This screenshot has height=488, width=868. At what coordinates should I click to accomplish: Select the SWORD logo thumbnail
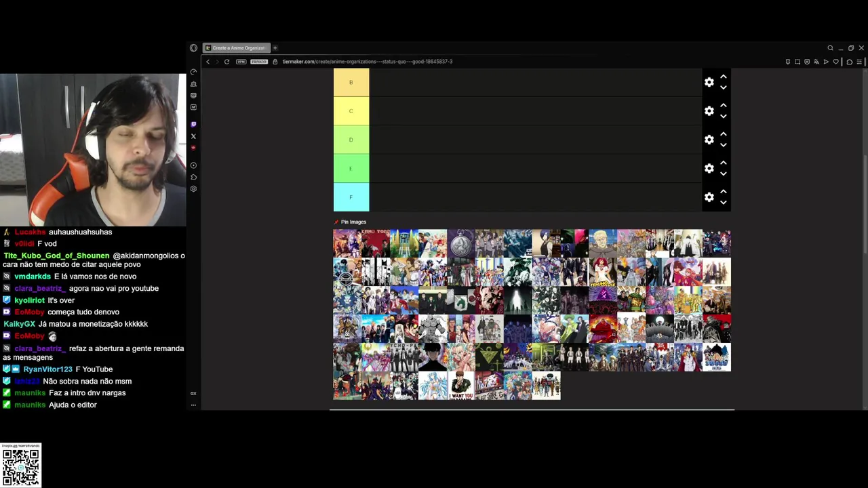coord(717,357)
